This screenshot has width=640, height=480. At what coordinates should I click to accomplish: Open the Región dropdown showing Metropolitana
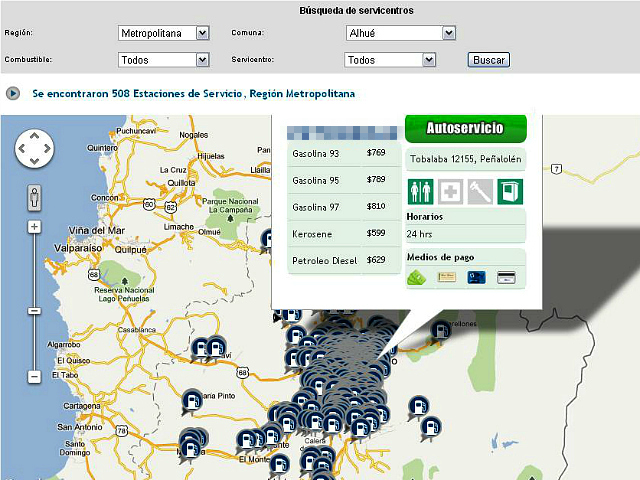[x=164, y=33]
